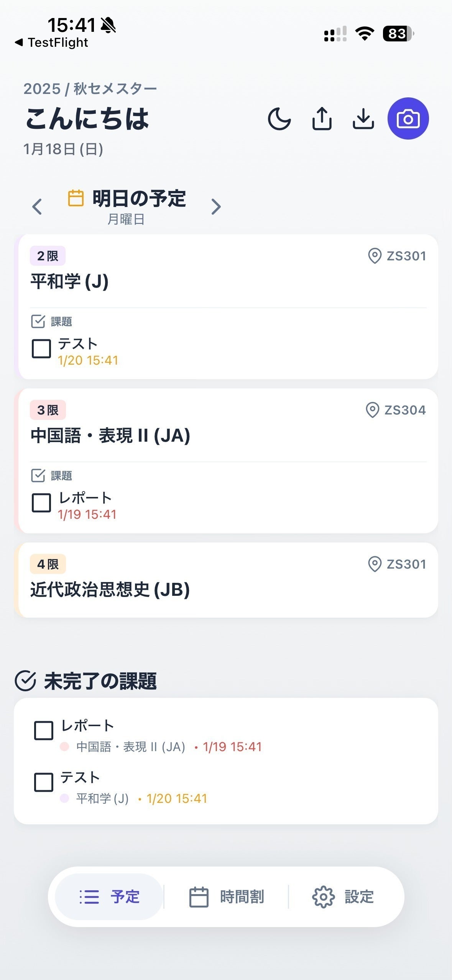Check the テスト task in 平和学 card
The width and height of the screenshot is (452, 980).
pyautogui.click(x=41, y=349)
